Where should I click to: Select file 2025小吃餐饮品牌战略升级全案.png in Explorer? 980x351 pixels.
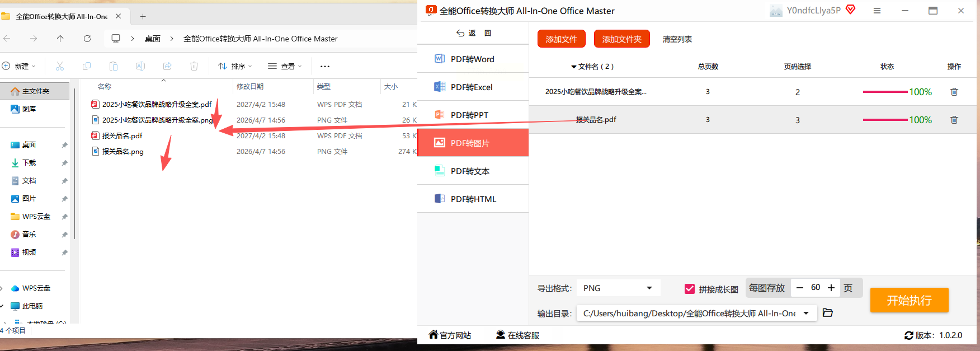157,120
